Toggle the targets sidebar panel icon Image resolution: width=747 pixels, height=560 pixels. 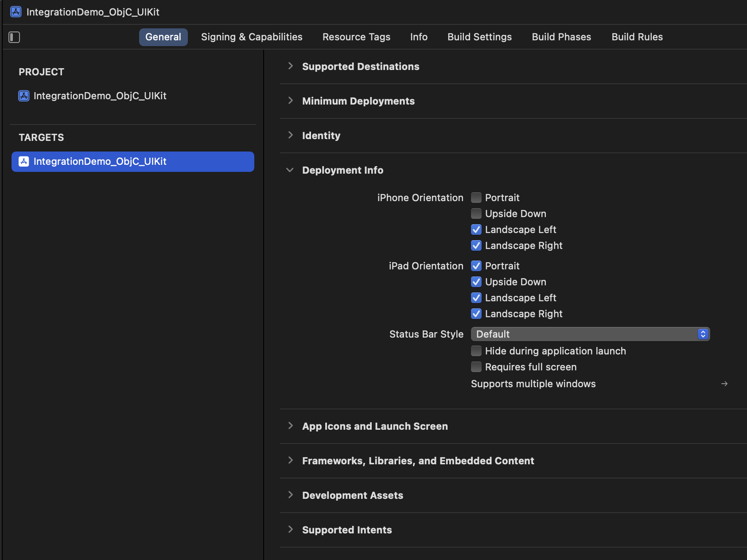(x=14, y=37)
